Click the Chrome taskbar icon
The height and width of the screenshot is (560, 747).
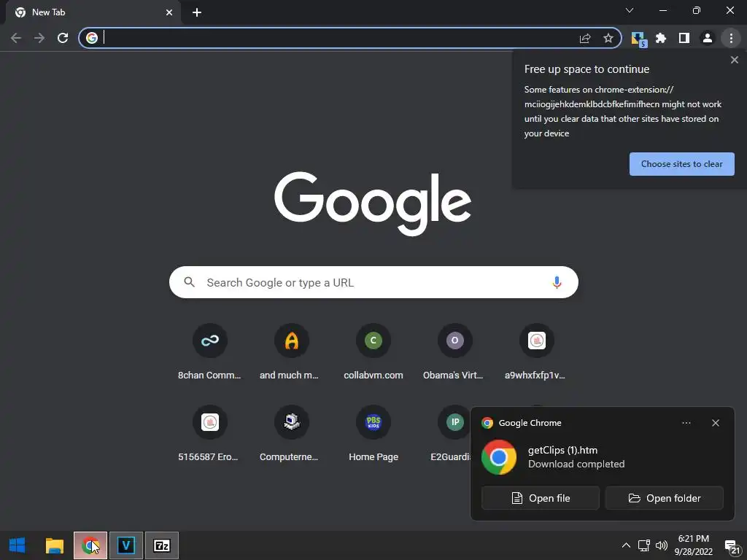tap(90, 545)
